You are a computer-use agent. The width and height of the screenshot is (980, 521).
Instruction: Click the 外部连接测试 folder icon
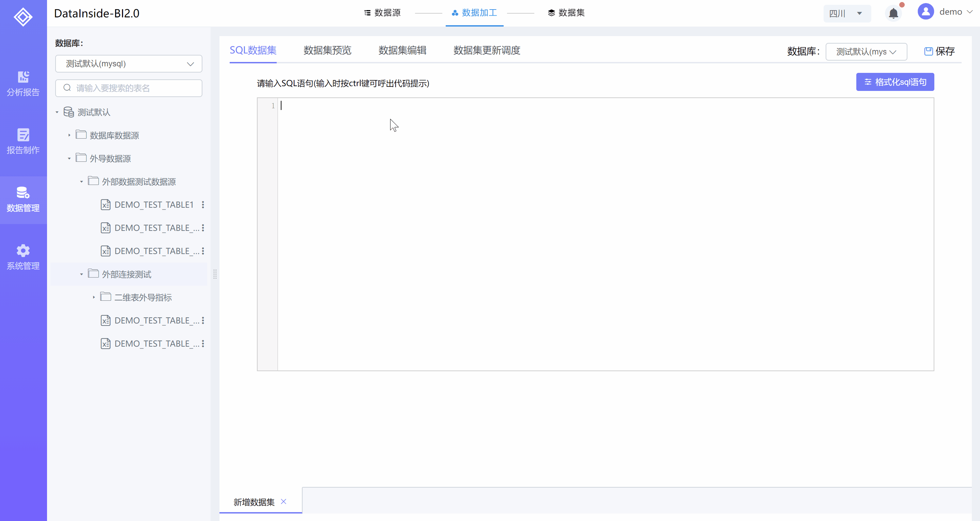93,274
